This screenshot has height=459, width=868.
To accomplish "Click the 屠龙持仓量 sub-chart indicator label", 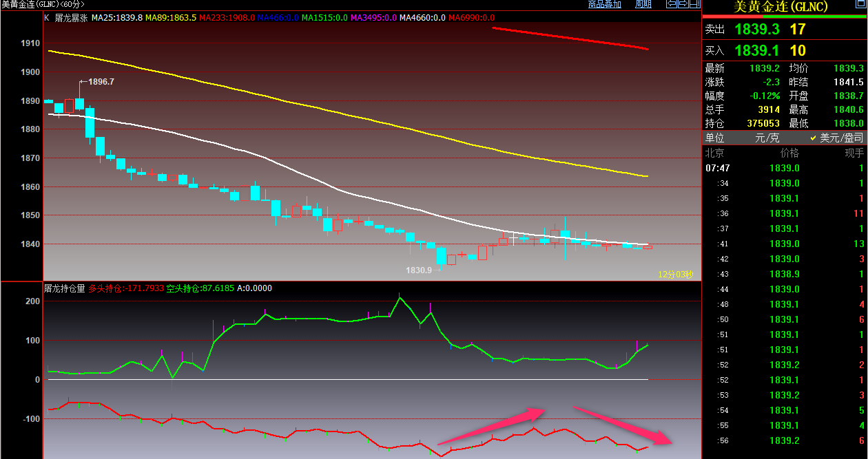I will [65, 288].
